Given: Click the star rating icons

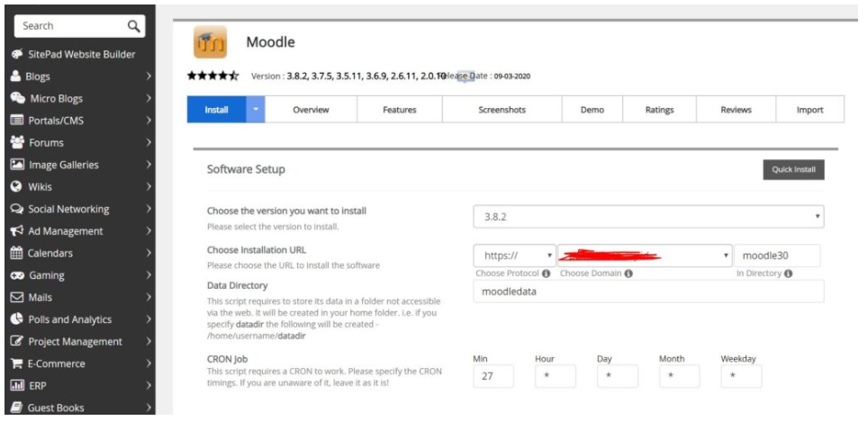Looking at the screenshot, I should 212,76.
